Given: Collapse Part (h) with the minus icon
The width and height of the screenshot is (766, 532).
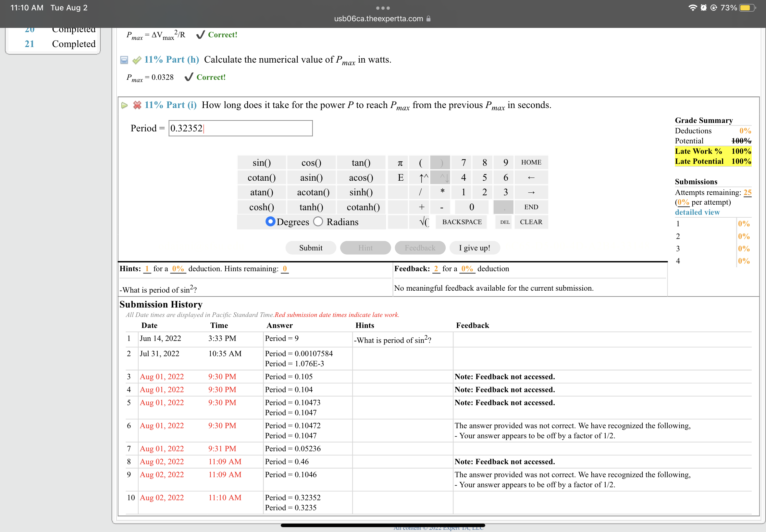Looking at the screenshot, I should click(124, 60).
